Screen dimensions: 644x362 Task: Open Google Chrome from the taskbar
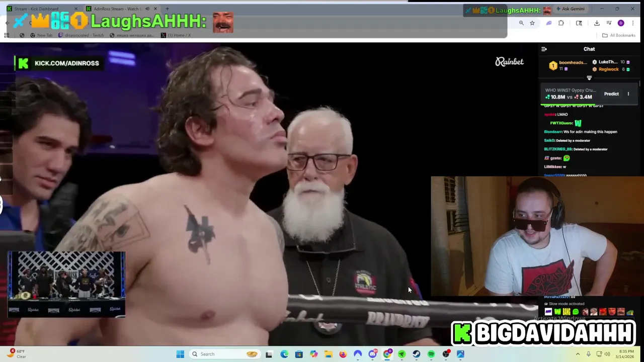coord(387,354)
